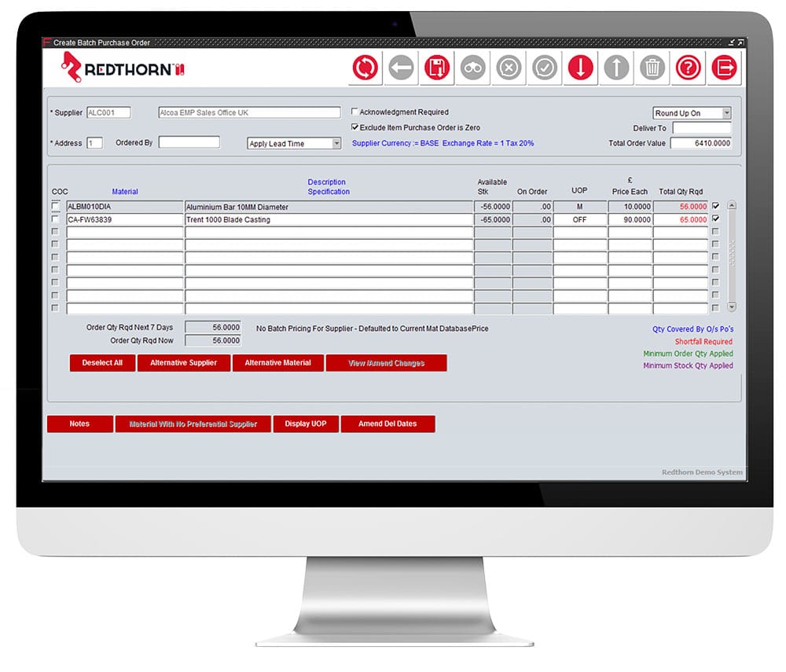
Task: Click the Deselect All button
Action: [102, 363]
